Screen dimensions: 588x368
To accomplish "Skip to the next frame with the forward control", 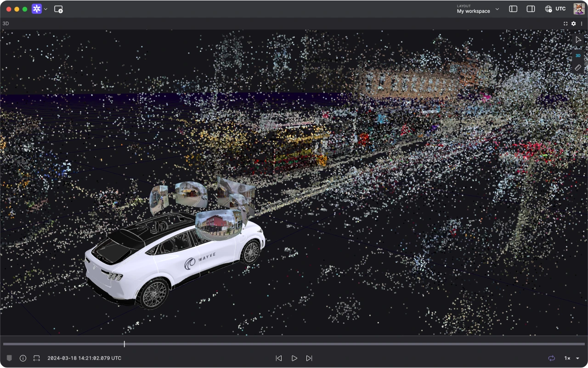I will 309,358.
